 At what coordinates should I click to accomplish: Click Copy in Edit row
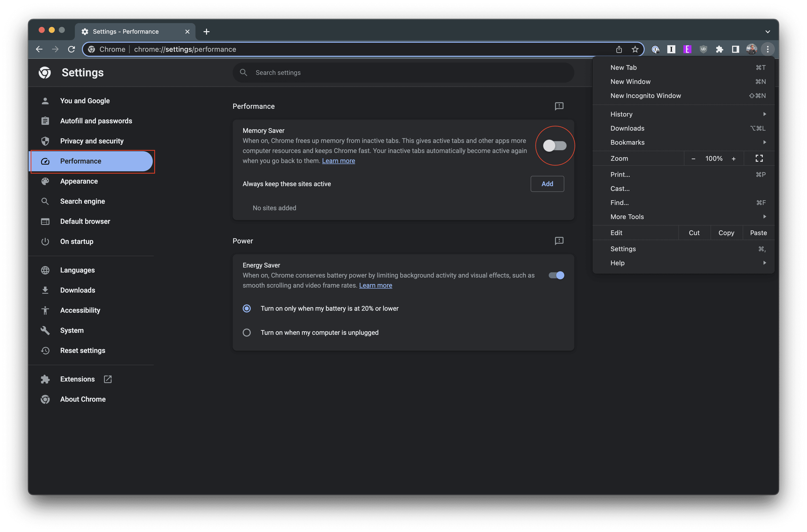[726, 233]
